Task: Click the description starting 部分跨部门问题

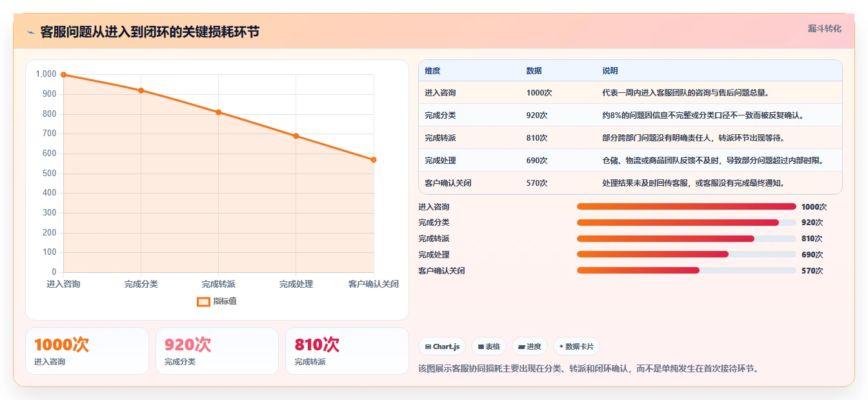Action: coord(693,138)
